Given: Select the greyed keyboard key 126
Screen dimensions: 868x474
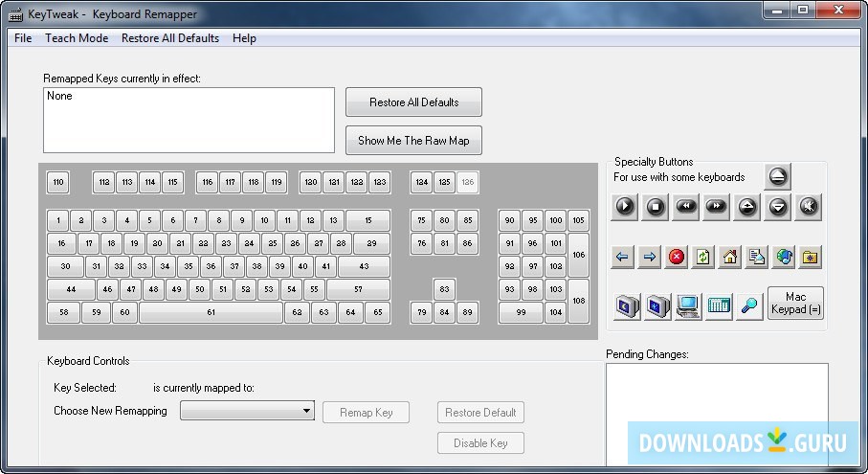Looking at the screenshot, I should click(x=468, y=182).
